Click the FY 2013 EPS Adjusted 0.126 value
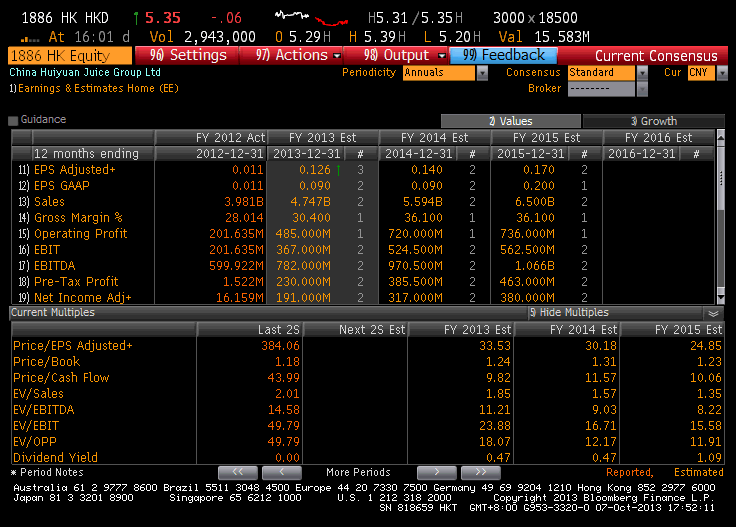This screenshot has height=527, width=736. point(315,170)
